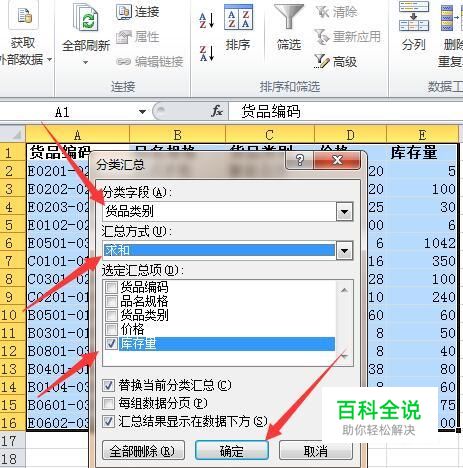Click the Remove Duplicates icon

coord(451,18)
